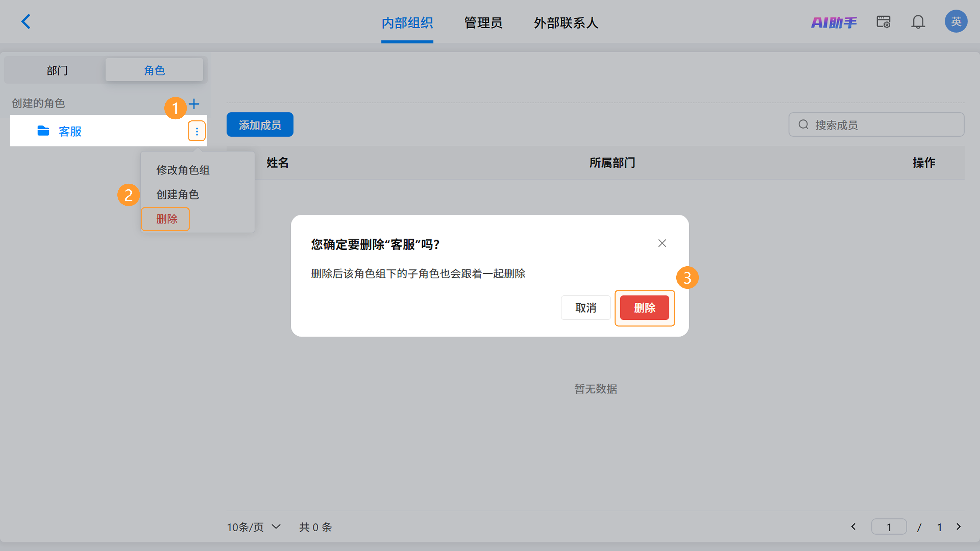
Task: Select the 角色 tab
Action: pos(154,70)
